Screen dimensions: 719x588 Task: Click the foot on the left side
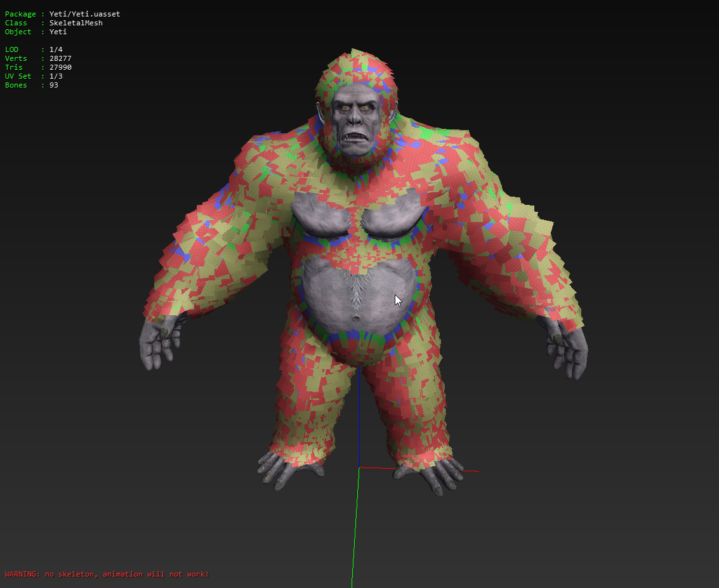(286, 469)
